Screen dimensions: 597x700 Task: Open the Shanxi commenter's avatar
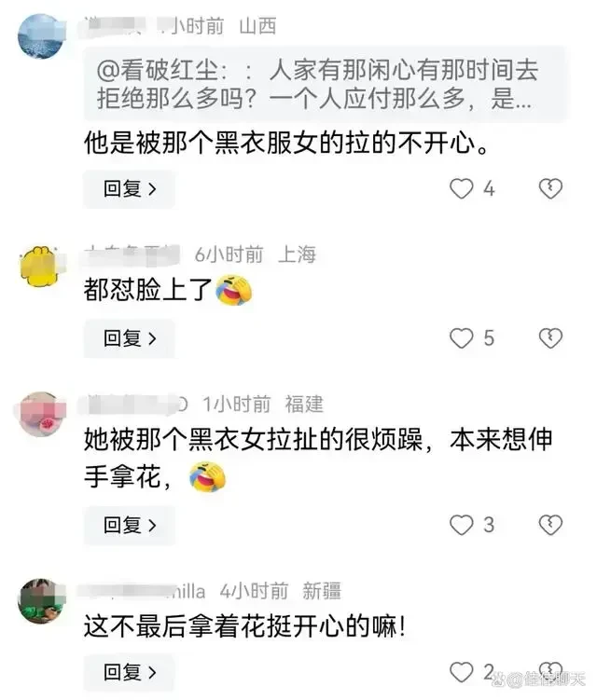[x=41, y=36]
